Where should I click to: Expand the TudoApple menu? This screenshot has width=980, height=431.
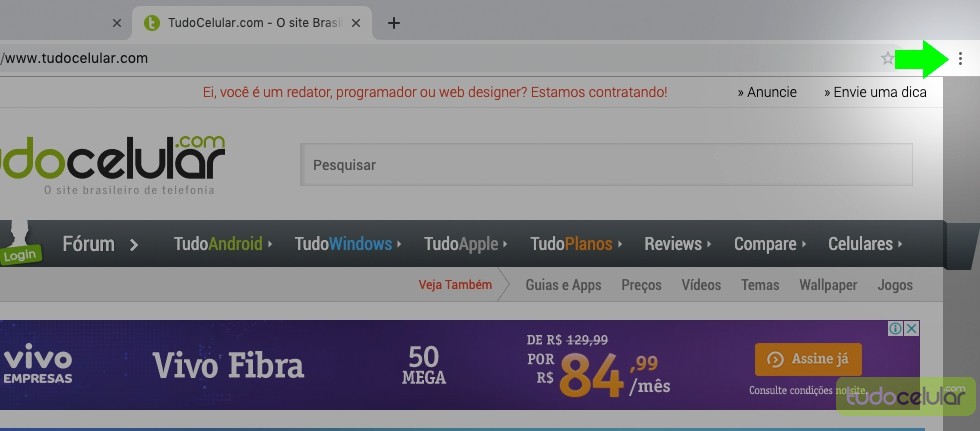tap(466, 244)
